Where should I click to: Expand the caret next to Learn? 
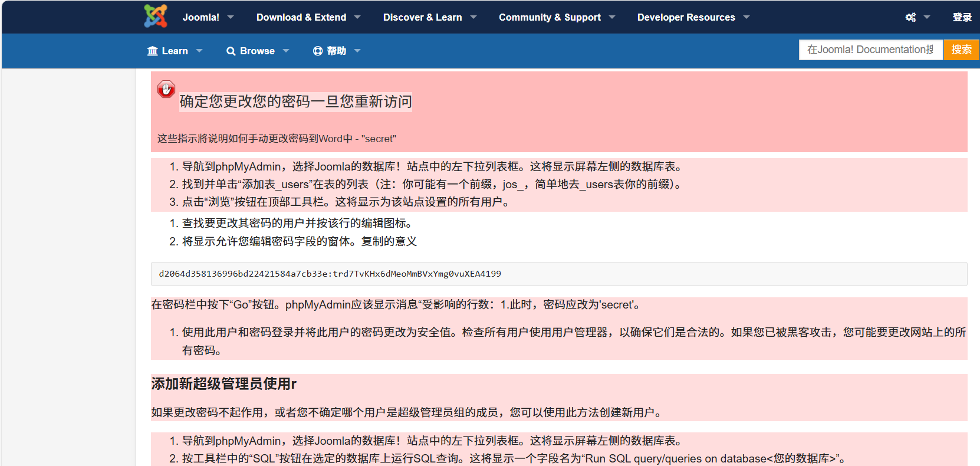[199, 51]
